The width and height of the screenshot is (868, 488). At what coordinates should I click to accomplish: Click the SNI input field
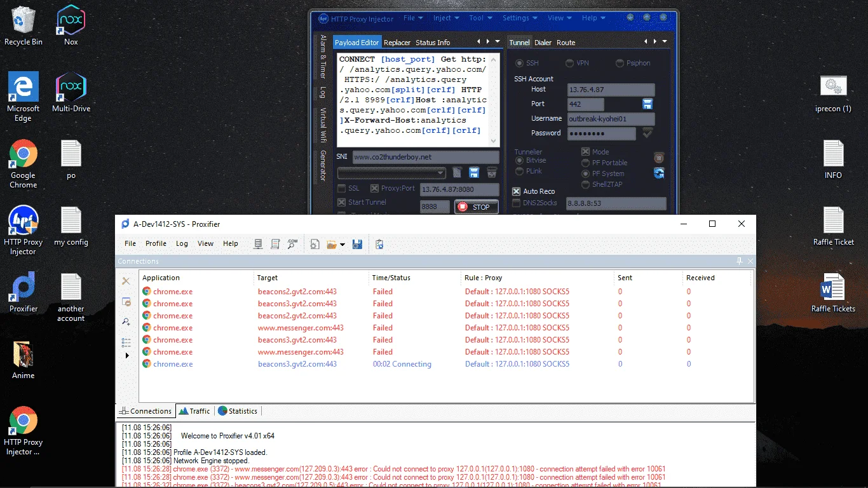[425, 157]
